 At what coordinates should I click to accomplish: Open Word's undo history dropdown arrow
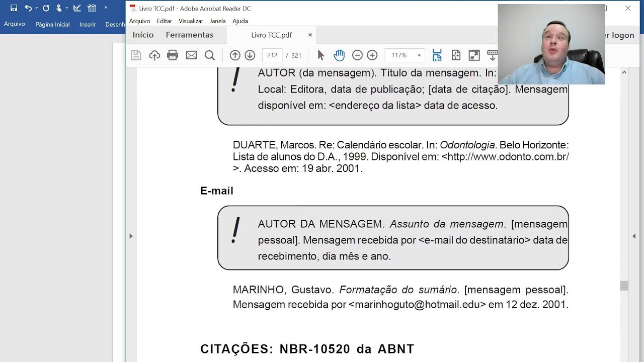pyautogui.click(x=37, y=8)
